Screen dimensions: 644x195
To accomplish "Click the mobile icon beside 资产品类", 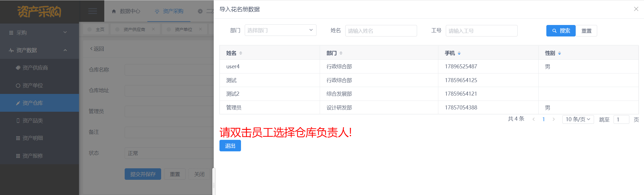I will 18,121.
